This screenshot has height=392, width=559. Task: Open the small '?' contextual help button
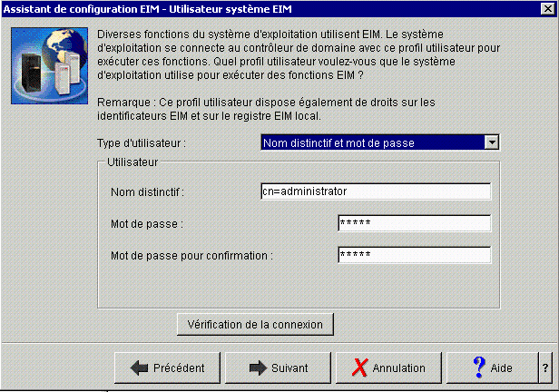[545, 367]
